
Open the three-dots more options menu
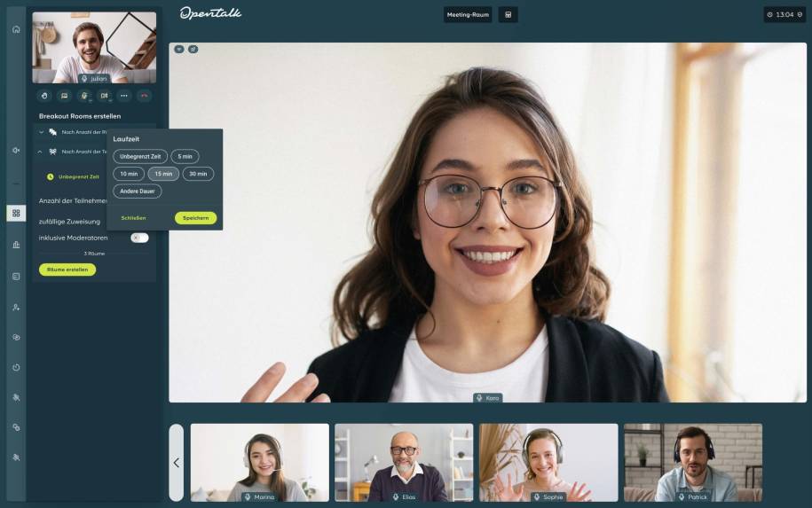(x=123, y=96)
